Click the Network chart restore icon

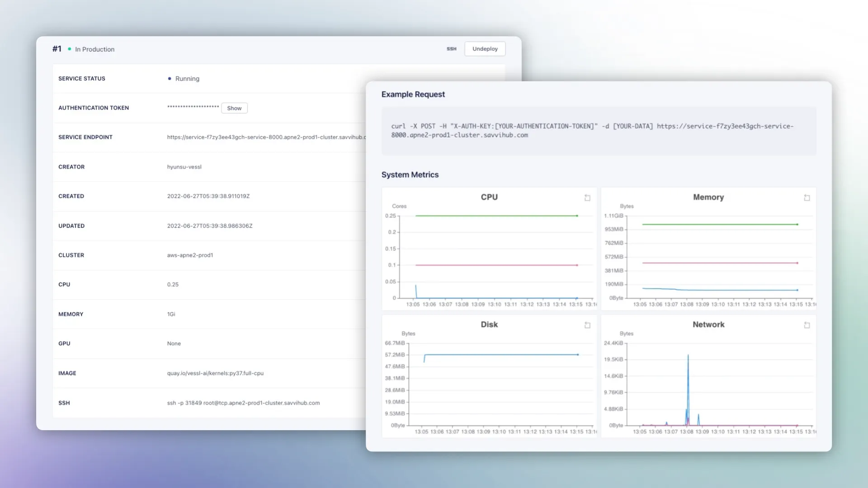click(807, 325)
